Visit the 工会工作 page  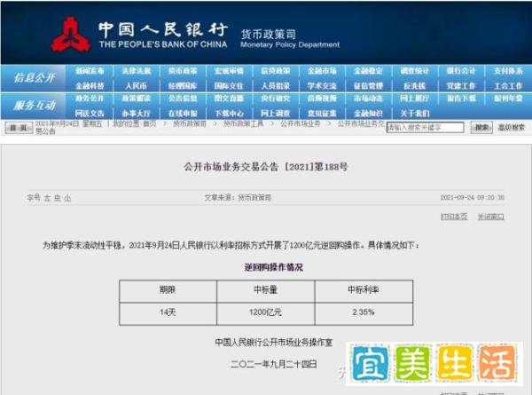508,86
